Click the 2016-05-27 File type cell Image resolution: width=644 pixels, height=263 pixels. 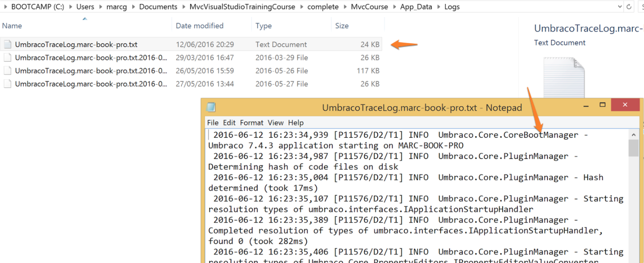(x=282, y=84)
